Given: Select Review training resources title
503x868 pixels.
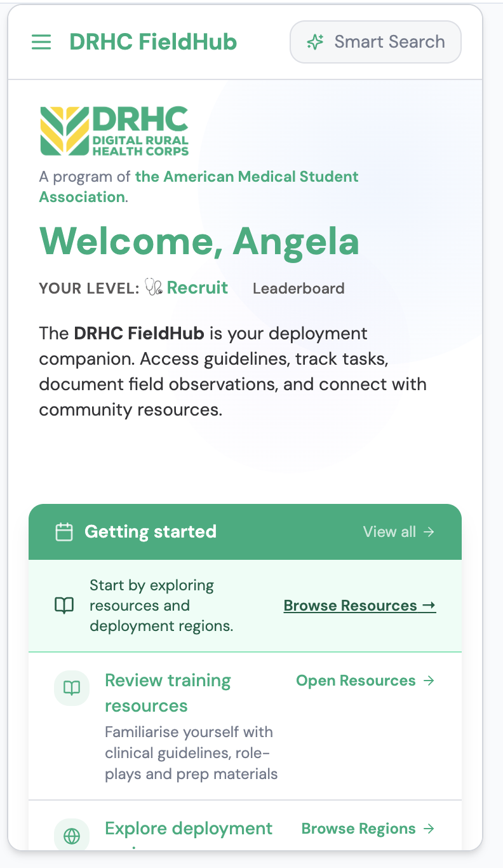Looking at the screenshot, I should coord(168,693).
